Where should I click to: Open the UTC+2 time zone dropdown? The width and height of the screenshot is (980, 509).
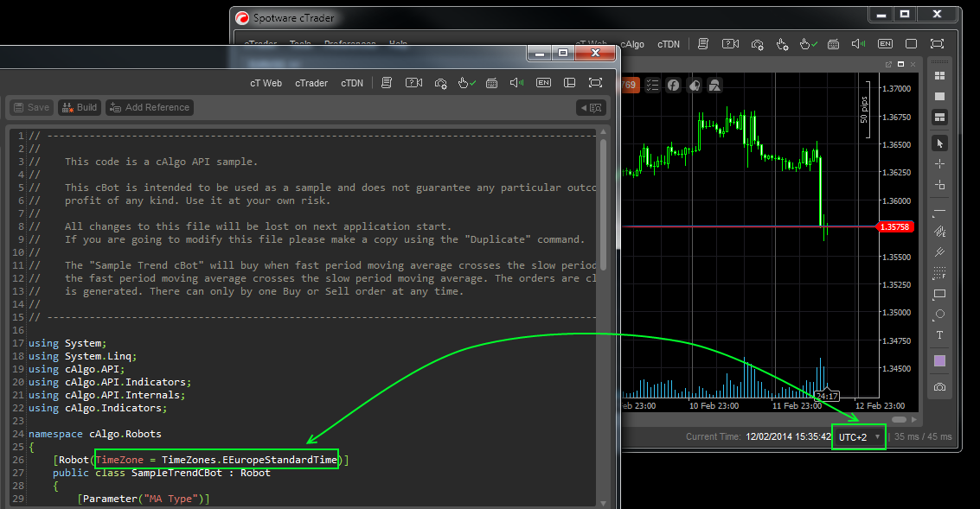pyautogui.click(x=859, y=437)
